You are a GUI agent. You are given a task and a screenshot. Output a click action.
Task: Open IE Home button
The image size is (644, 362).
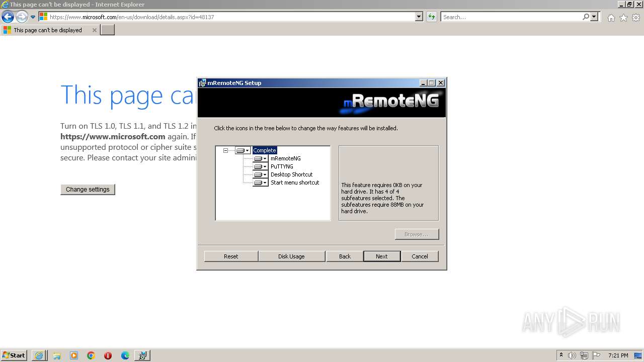click(611, 18)
